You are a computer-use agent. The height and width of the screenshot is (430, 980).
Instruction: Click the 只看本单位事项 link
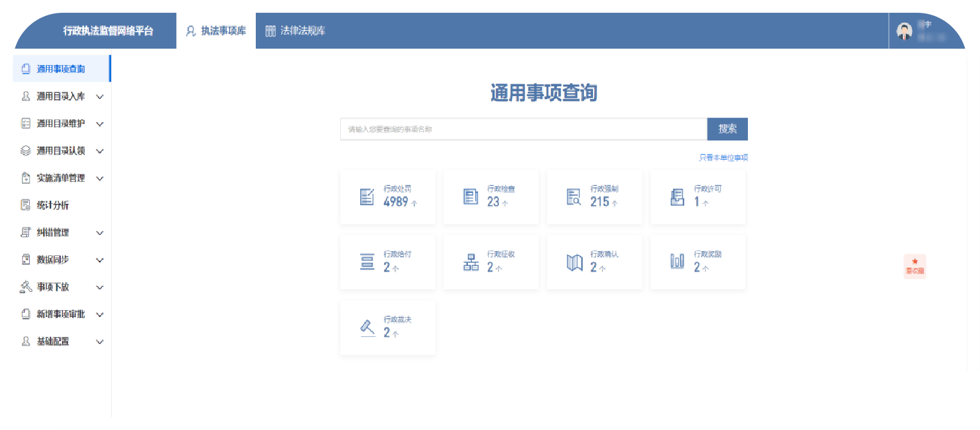(723, 158)
